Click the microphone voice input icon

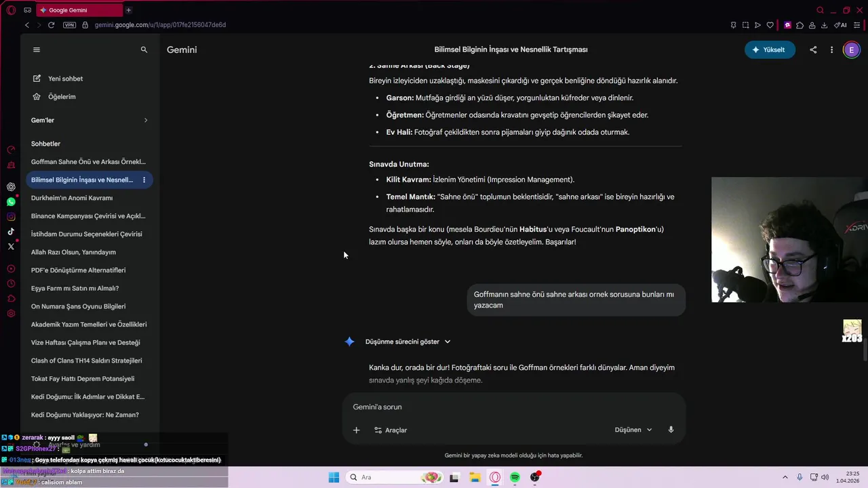(x=671, y=430)
